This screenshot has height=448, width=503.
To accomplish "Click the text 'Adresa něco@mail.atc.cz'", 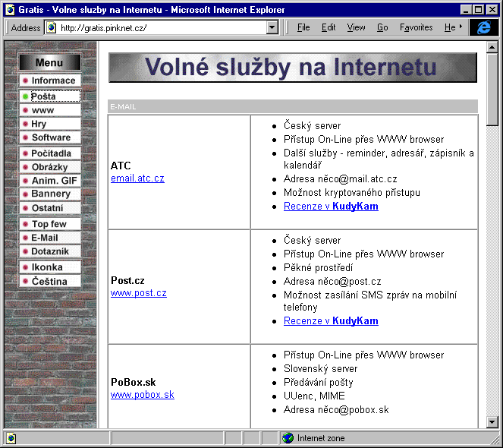I will [x=340, y=179].
